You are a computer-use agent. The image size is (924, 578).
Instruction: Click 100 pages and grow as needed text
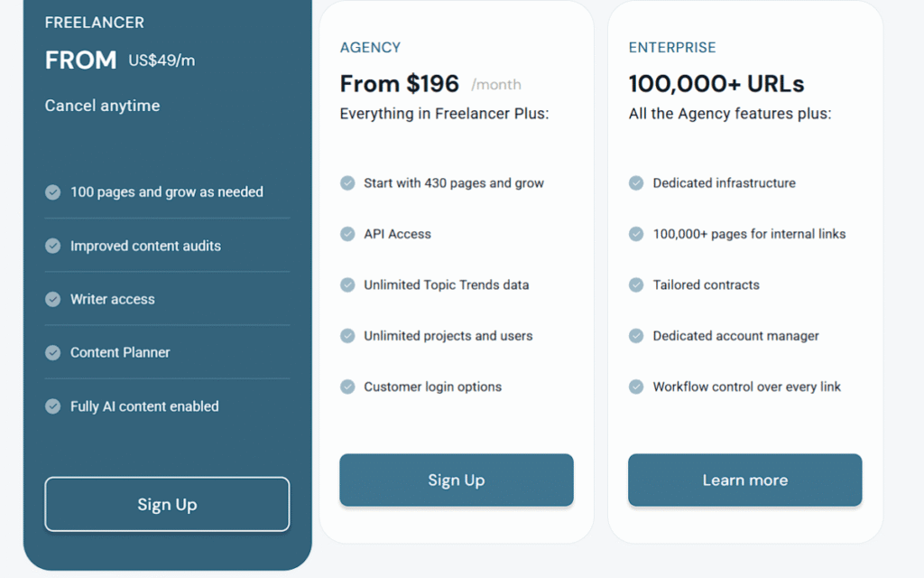point(167,192)
